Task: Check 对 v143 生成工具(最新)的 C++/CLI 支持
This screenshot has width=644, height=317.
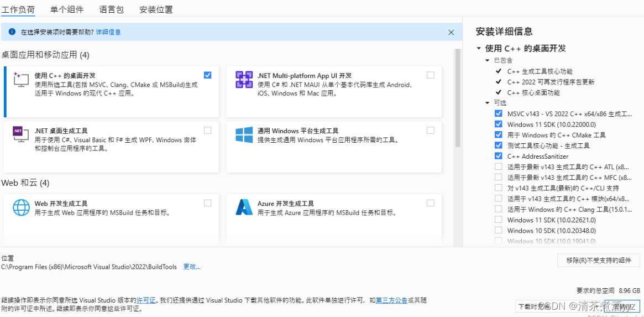Action: click(x=498, y=188)
